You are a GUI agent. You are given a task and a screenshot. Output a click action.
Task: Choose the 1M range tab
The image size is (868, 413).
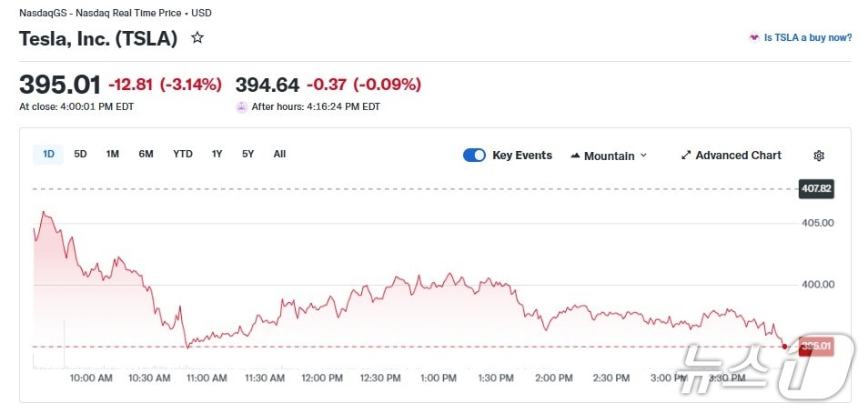tap(112, 154)
